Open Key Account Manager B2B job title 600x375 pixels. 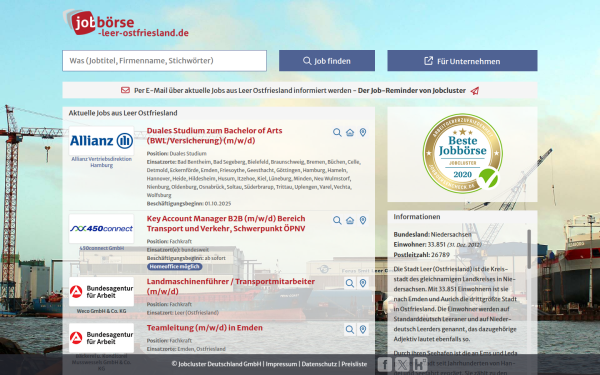tap(226, 223)
